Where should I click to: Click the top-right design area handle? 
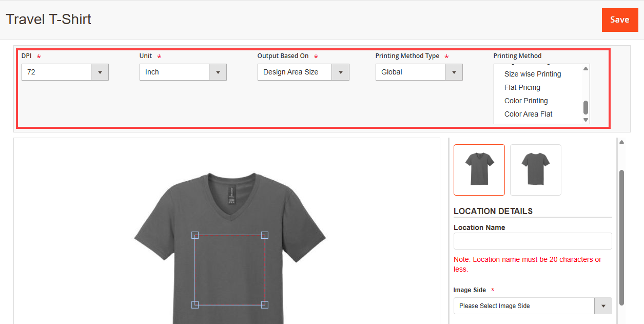coord(265,235)
